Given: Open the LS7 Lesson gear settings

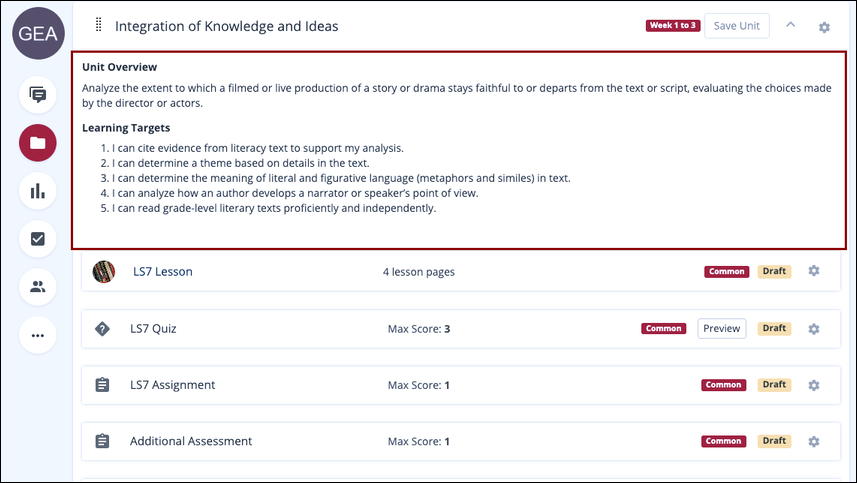Looking at the screenshot, I should (814, 270).
